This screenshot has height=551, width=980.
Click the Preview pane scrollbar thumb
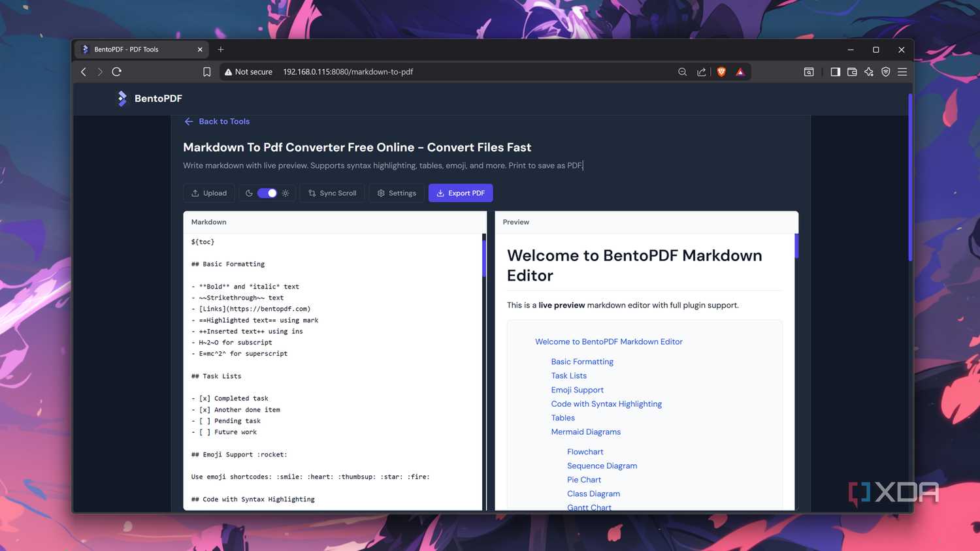pos(796,246)
